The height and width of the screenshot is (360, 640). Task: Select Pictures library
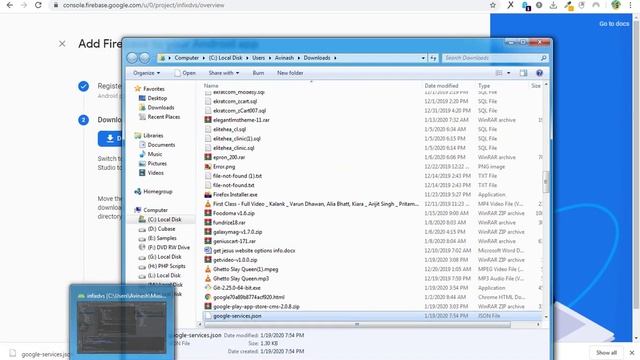[153, 164]
